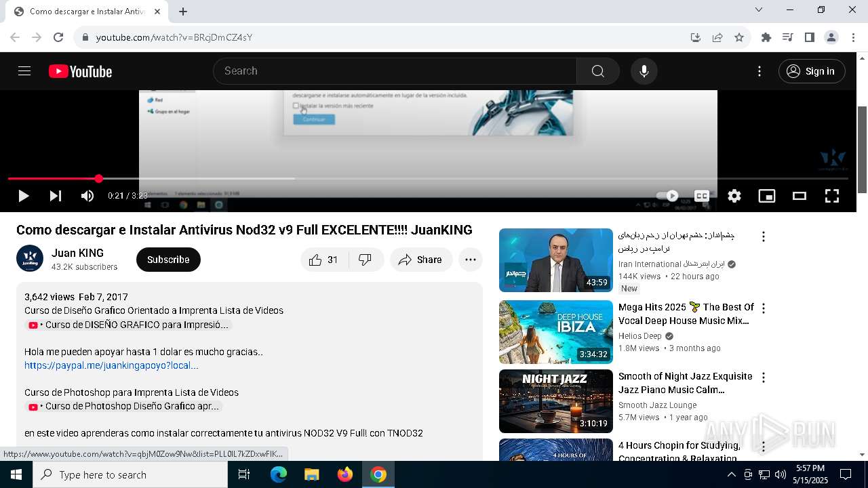Image resolution: width=868 pixels, height=488 pixels.
Task: Open options for Smooth of Night Jazz video
Action: tap(764, 378)
